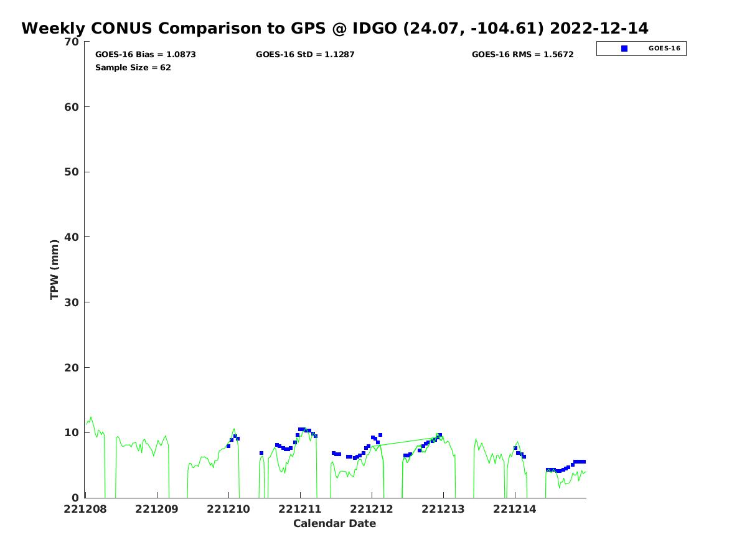
Task: Click the 221213 x-axis tick label
Action: (x=443, y=509)
